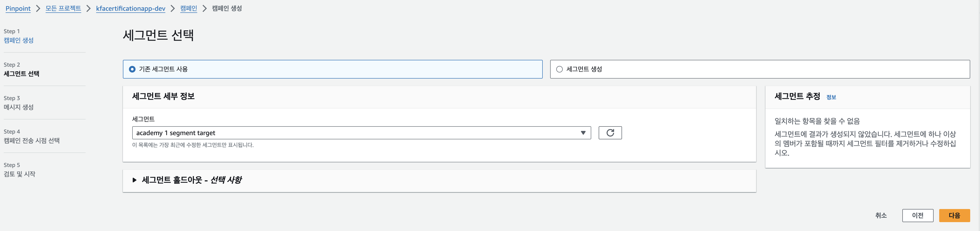Select Step 3 메시지 생성 in sidebar
Viewport: 980px width, 231px height.
tap(19, 107)
